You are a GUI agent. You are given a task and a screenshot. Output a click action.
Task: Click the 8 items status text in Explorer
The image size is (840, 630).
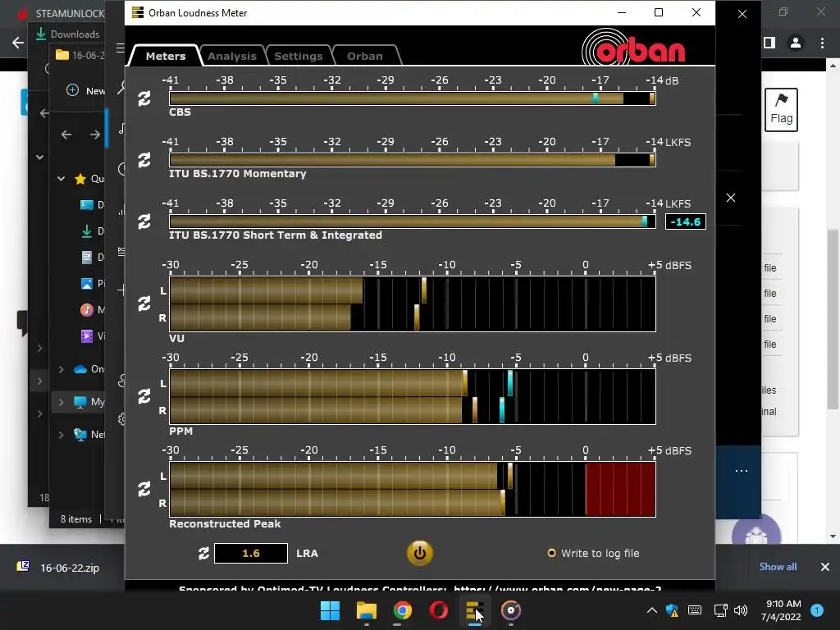[x=76, y=519]
